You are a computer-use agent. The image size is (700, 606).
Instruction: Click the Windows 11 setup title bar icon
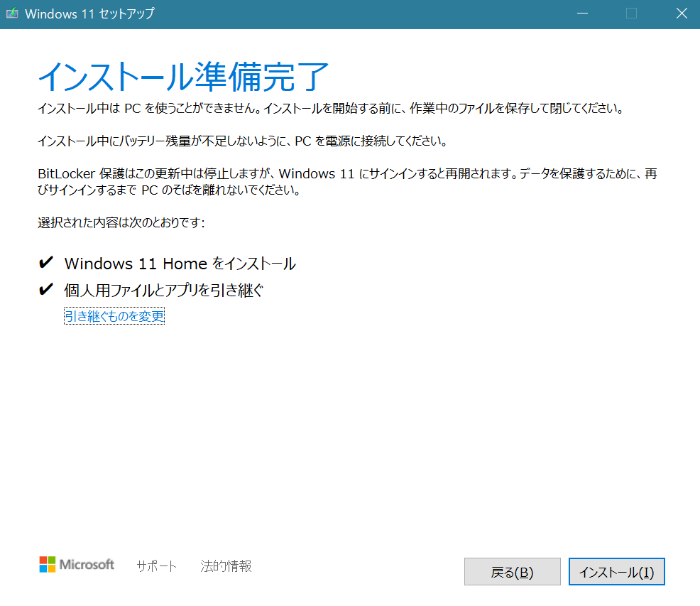pos(13,13)
